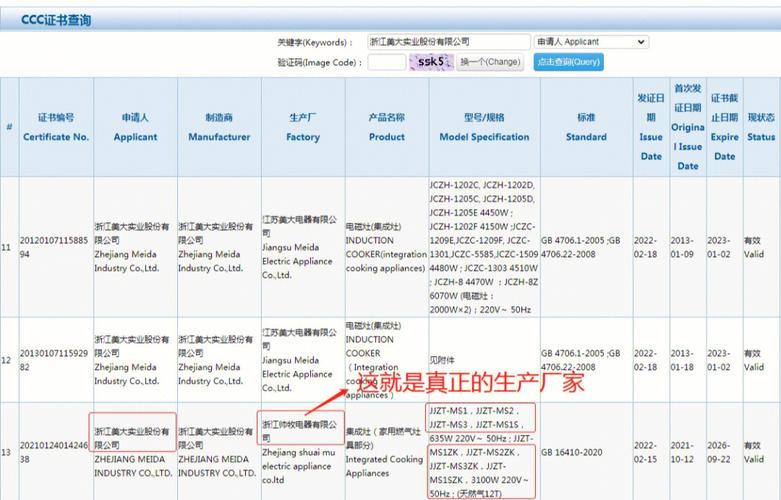Screen dimensions: 781x500
Task: Click the Factory column header
Action: pos(303,127)
